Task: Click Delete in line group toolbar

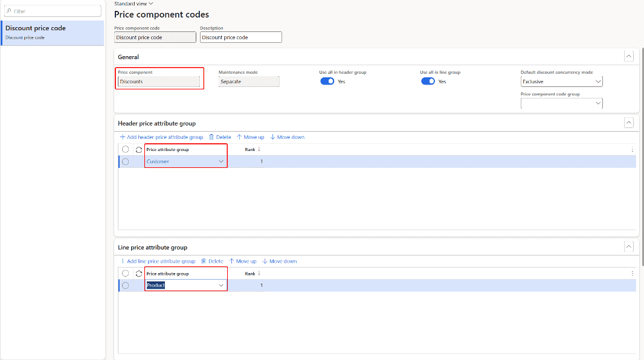Action: click(x=212, y=261)
